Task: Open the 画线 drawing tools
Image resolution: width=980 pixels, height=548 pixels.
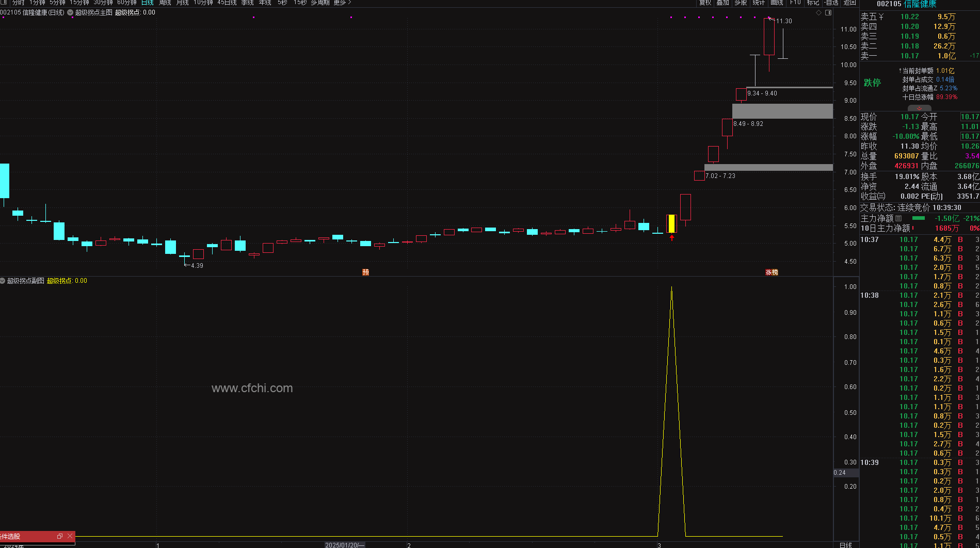Action: [777, 3]
